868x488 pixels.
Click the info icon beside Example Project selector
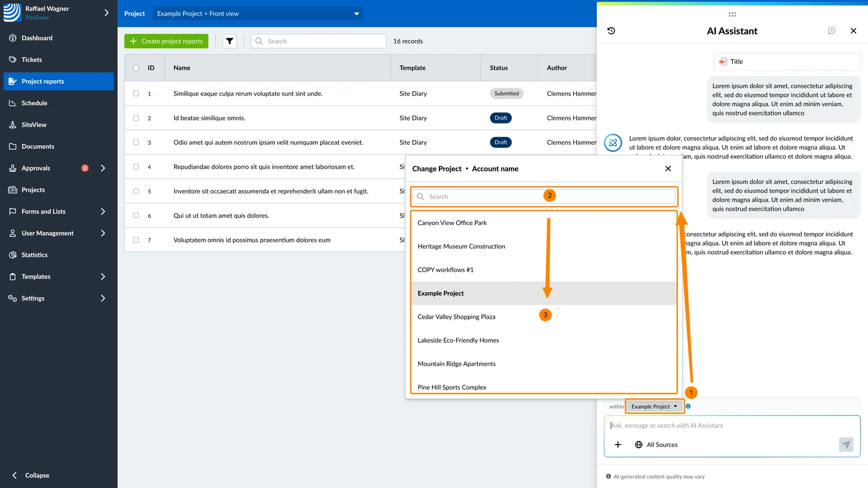(x=688, y=406)
